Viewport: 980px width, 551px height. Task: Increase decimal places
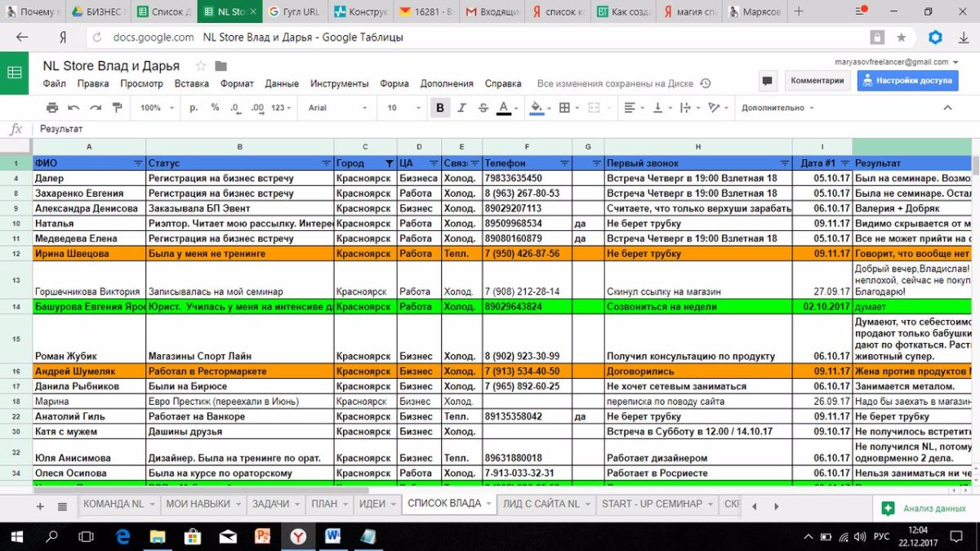[x=257, y=108]
